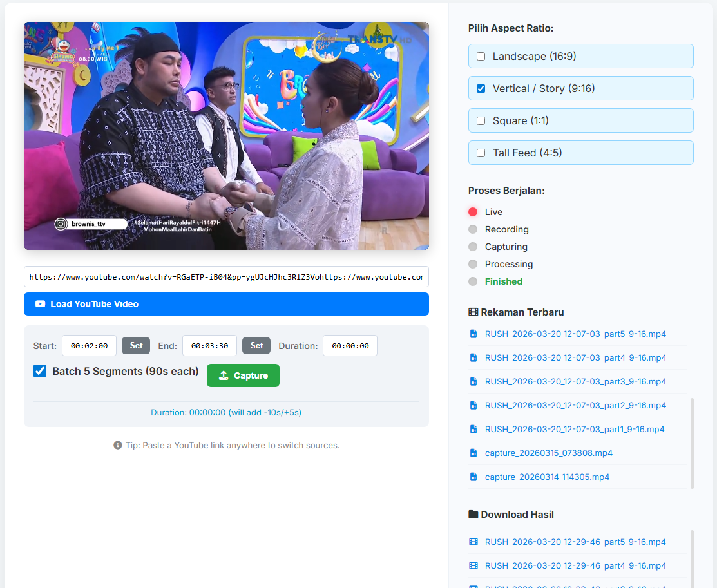Open RUSH_2026-03-20_12-07-03_part3_9-16.mp4 recording link
This screenshot has height=588, width=717.
pyautogui.click(x=575, y=381)
